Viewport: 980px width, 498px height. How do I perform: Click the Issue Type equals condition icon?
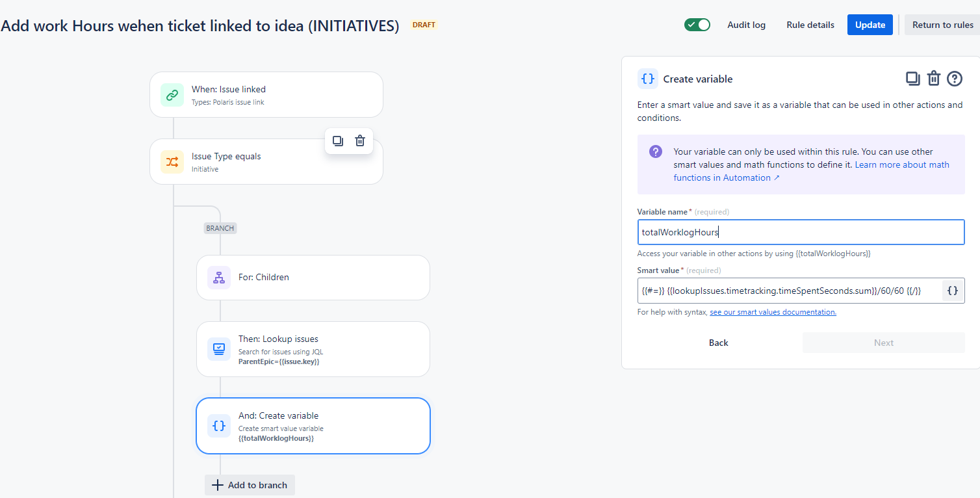pos(172,162)
